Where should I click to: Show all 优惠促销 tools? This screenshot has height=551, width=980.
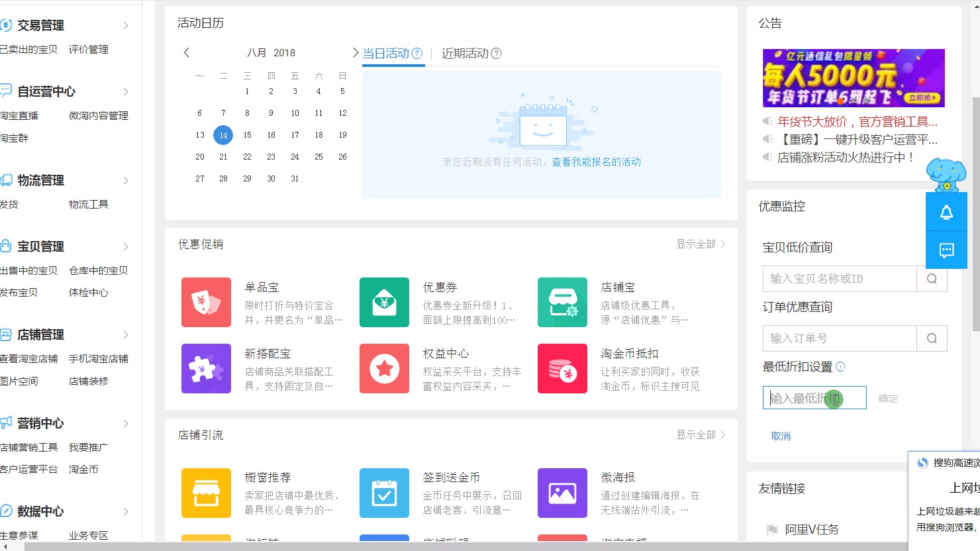pos(701,244)
